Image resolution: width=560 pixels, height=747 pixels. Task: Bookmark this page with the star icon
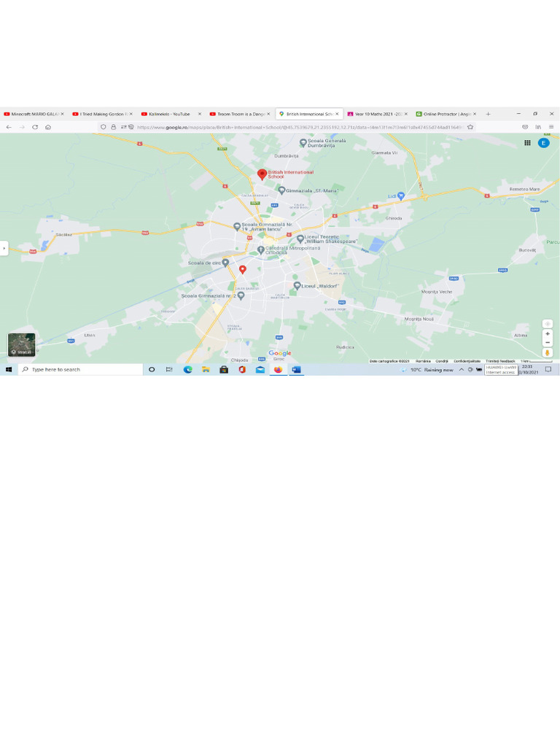tap(470, 127)
